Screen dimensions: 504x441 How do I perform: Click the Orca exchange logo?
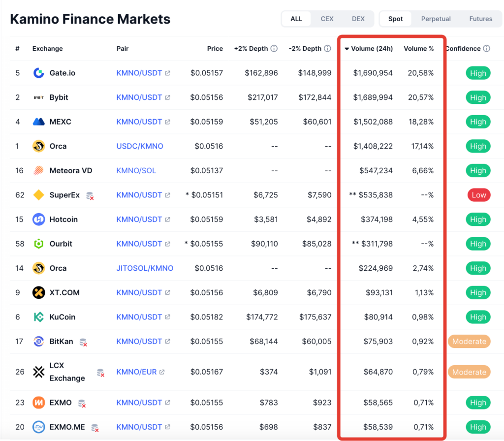38,146
